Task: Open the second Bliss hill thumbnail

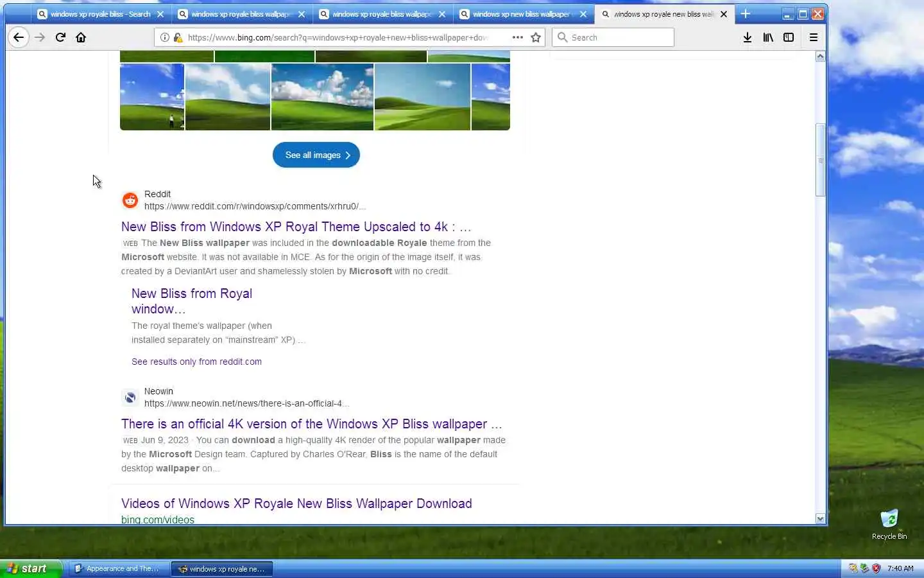Action: (228, 97)
